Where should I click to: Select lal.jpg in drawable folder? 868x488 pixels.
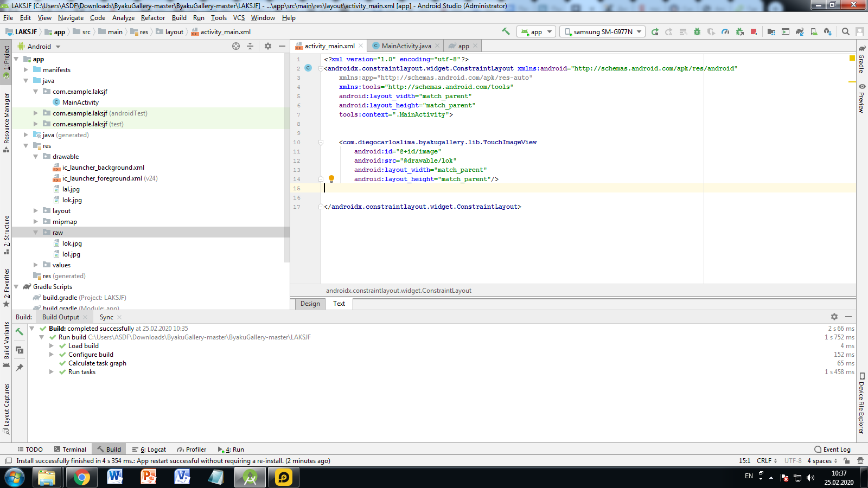tap(71, 189)
